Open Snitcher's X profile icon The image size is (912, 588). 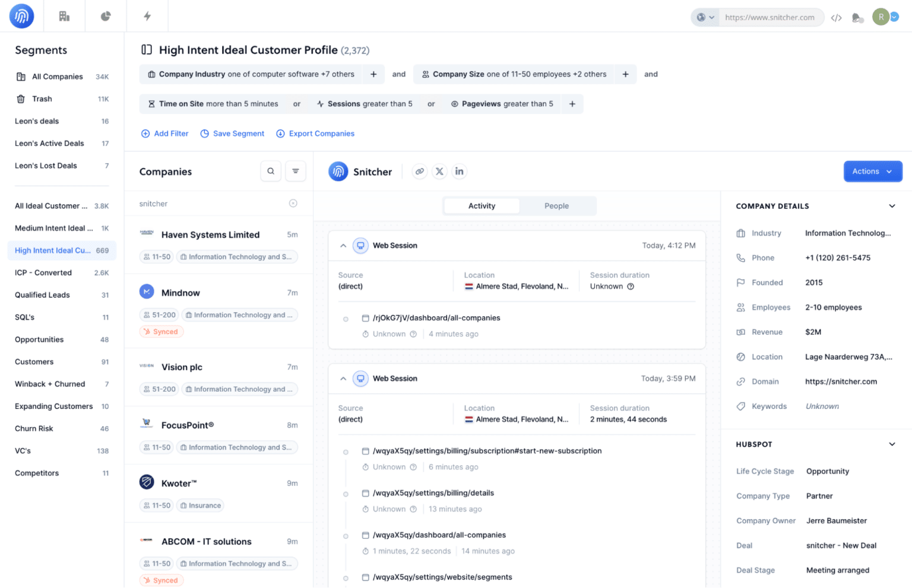click(439, 171)
